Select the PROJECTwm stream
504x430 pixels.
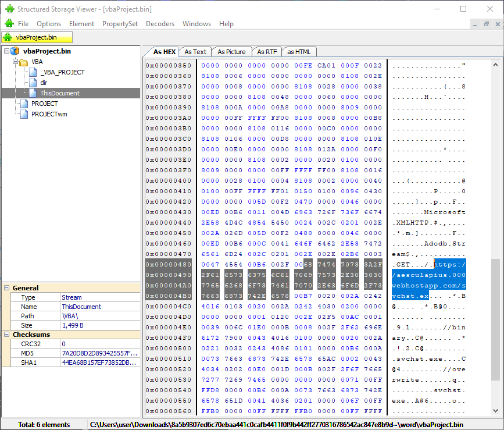(x=49, y=114)
